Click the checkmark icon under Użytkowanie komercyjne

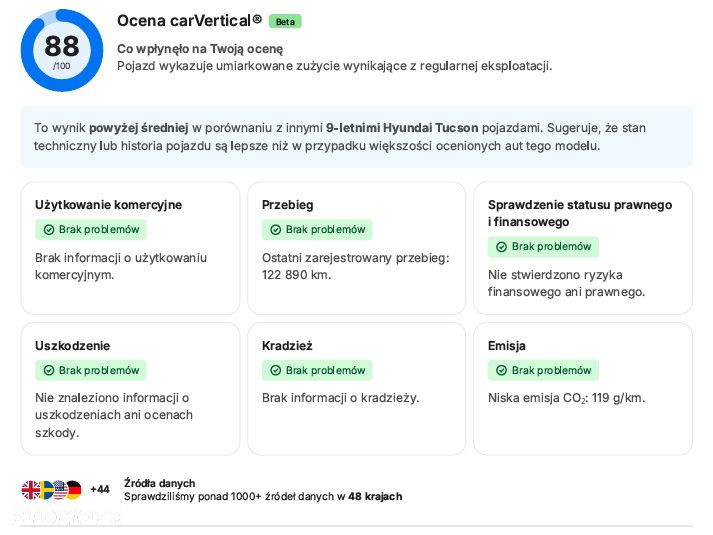tap(49, 230)
